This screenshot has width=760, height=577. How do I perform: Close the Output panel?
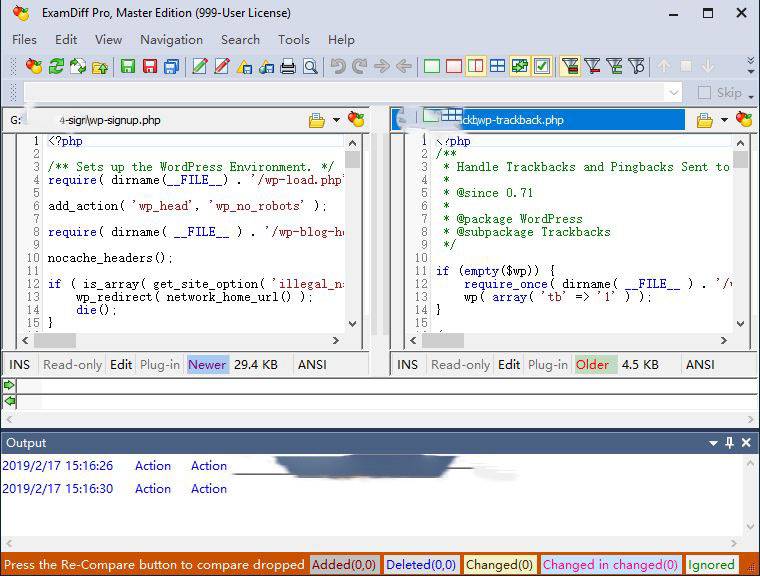(746, 443)
